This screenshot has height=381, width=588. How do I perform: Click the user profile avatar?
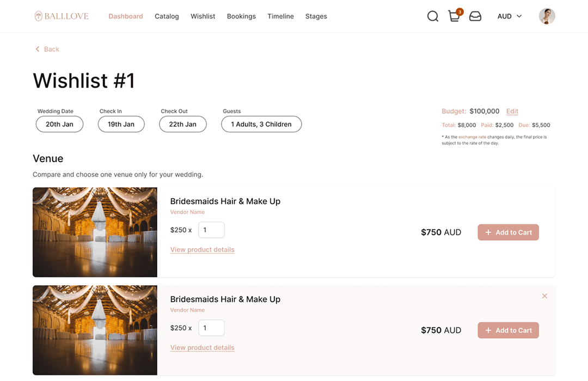coord(547,16)
